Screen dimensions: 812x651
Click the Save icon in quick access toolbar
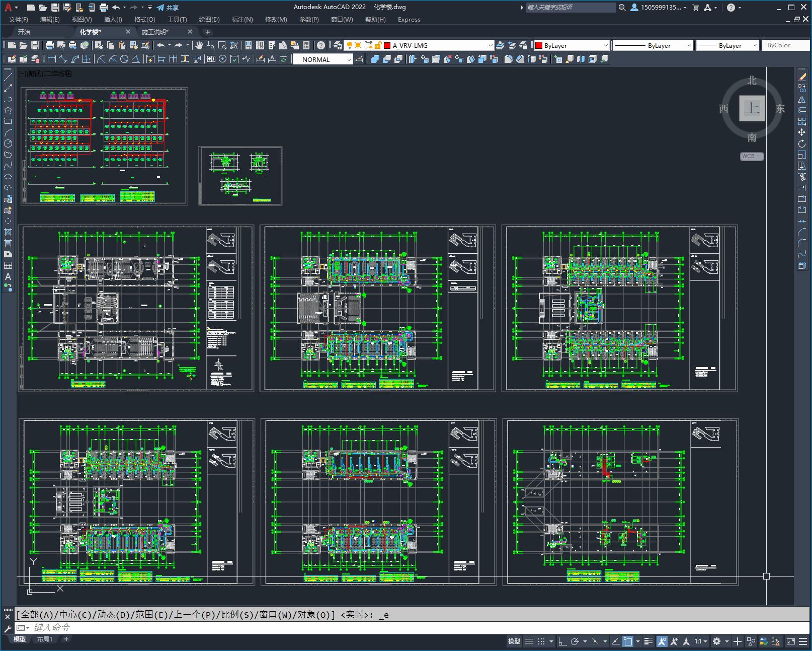55,8
